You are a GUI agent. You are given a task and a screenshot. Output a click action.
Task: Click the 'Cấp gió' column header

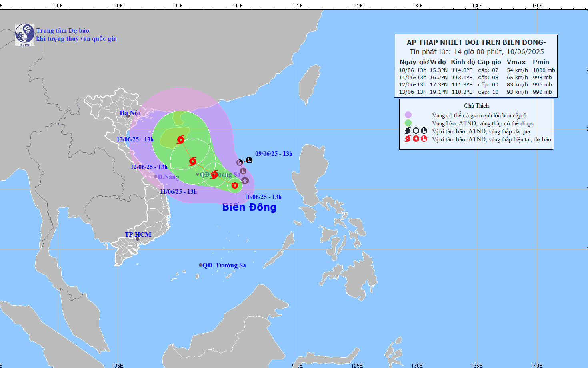pos(489,62)
